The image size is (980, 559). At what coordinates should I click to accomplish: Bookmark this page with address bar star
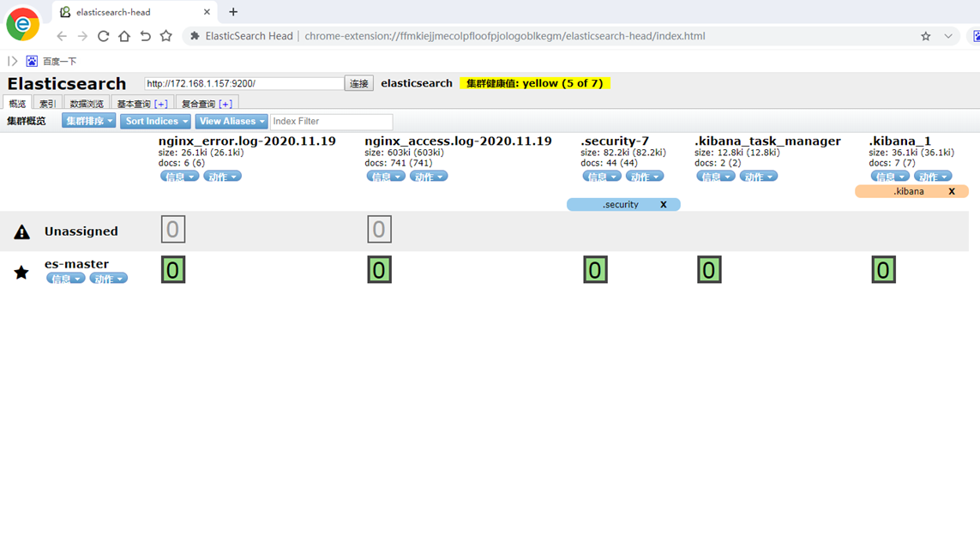click(x=926, y=36)
